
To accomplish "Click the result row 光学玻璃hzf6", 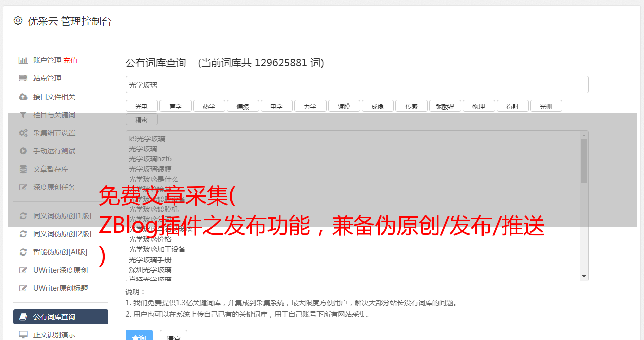I will tap(150, 159).
